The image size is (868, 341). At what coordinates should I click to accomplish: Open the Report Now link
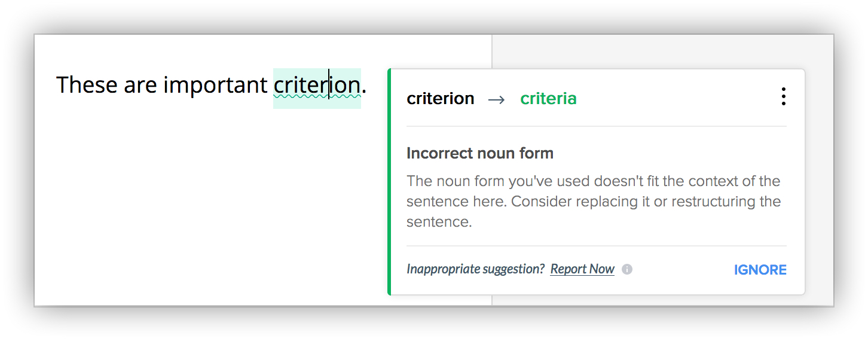click(582, 269)
